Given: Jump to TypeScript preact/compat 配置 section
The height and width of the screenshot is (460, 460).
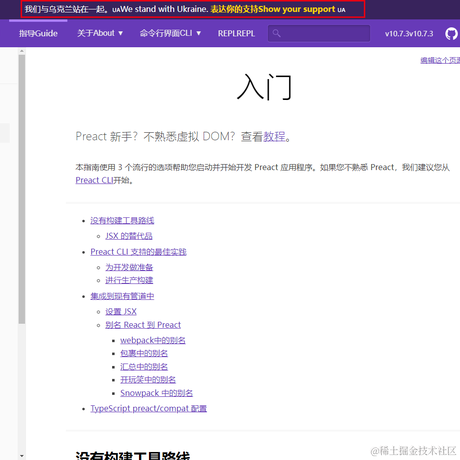Looking at the screenshot, I should pos(148,408).
